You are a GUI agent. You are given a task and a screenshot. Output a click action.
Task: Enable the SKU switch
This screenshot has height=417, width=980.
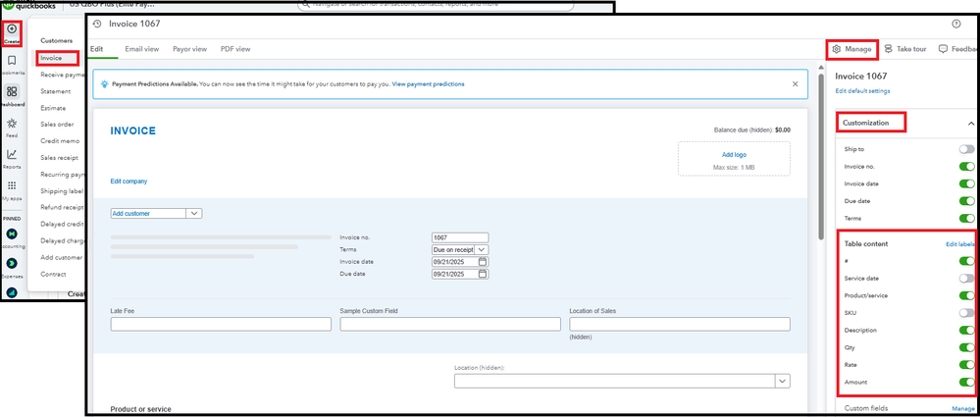(x=967, y=313)
